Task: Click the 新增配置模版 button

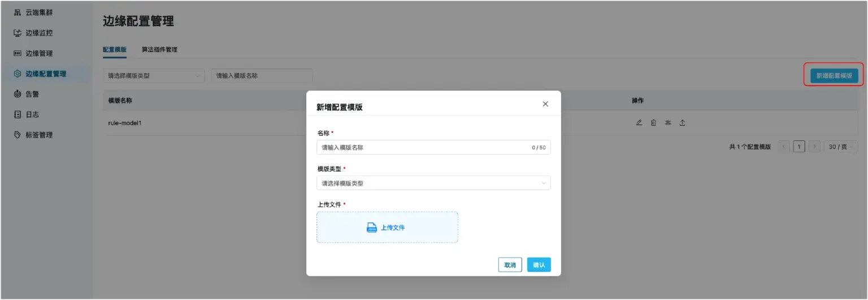Action: 834,76
